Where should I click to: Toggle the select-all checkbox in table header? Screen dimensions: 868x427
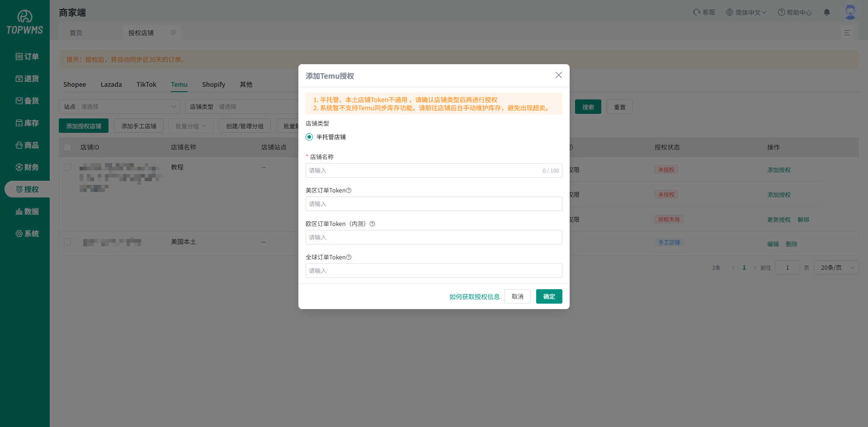tap(67, 147)
